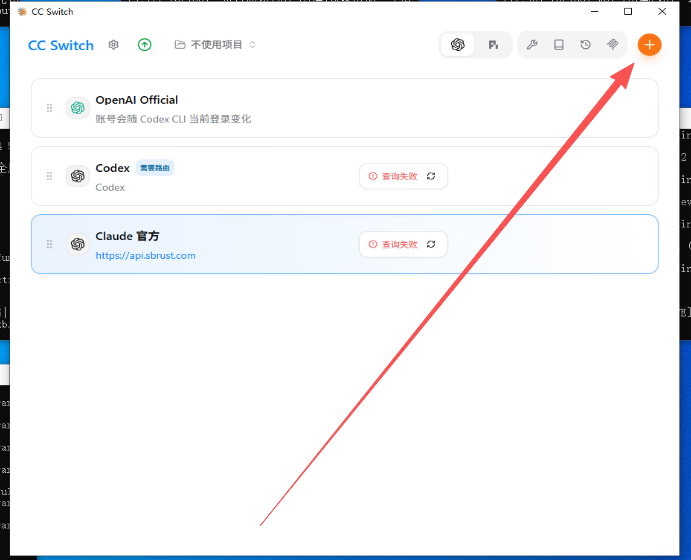Viewport: 691px width, 560px height.
Task: Maximize the CC Switch window
Action: click(628, 11)
